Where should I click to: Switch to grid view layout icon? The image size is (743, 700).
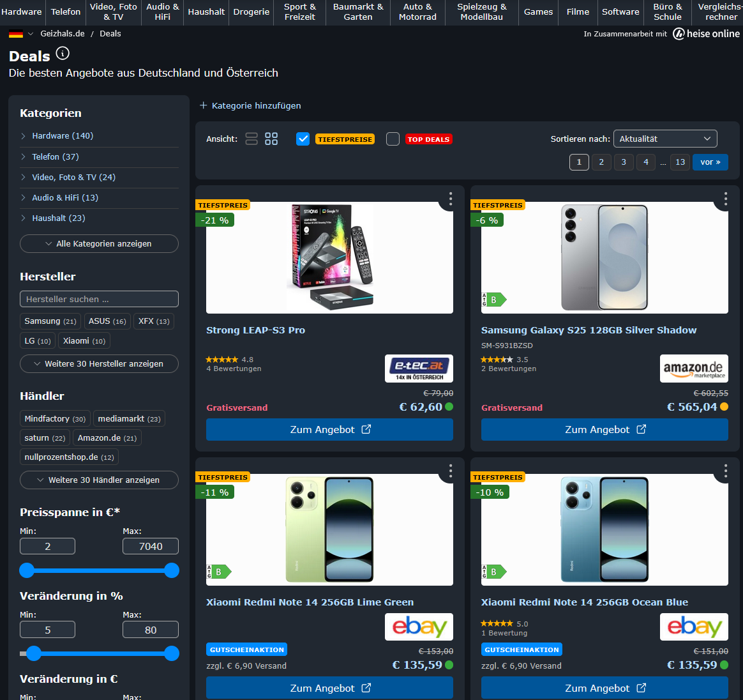pos(271,139)
